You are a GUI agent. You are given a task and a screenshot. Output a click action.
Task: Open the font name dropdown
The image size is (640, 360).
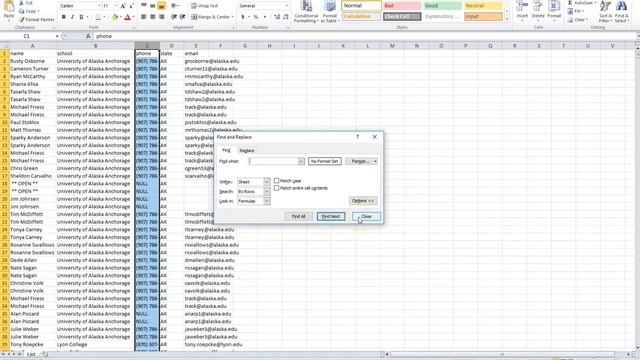[99, 6]
